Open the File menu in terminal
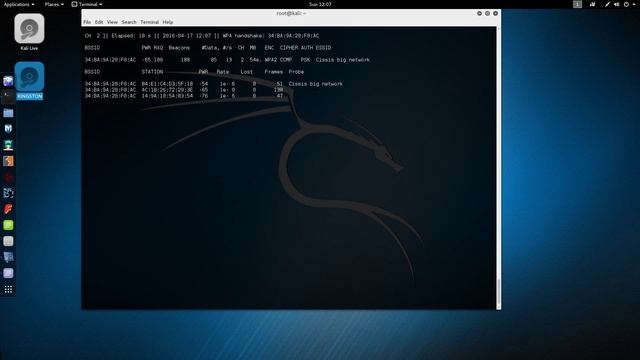The image size is (640, 360). [87, 22]
